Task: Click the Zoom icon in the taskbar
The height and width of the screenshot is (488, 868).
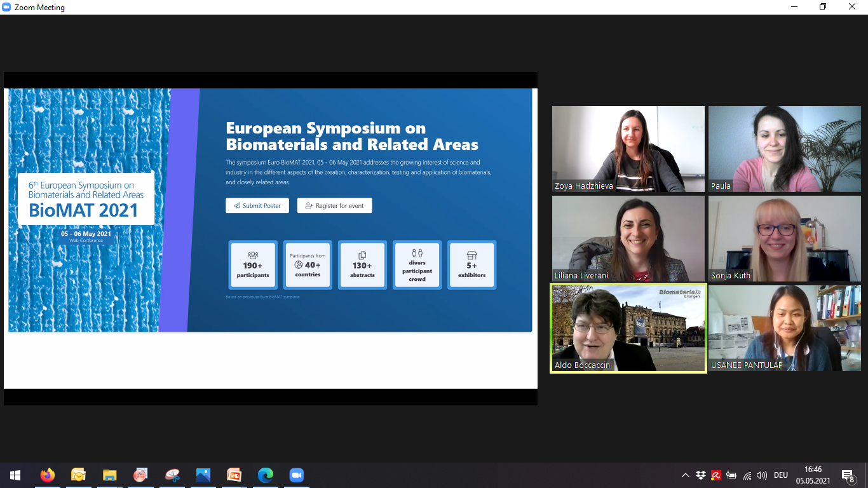Action: (x=296, y=475)
